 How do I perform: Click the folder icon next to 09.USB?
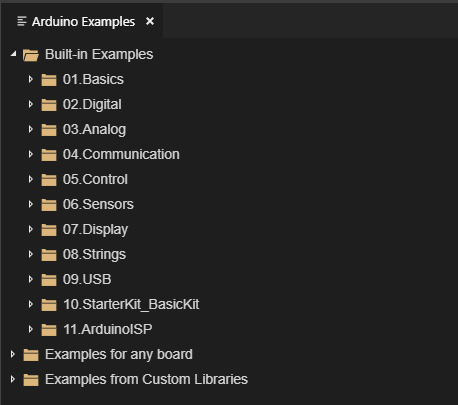pos(49,280)
